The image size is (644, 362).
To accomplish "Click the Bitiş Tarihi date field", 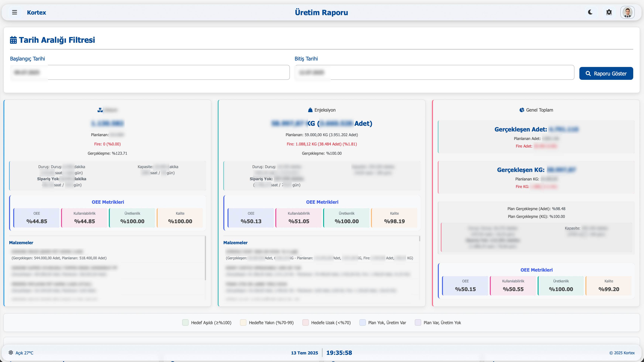I will tap(434, 73).
